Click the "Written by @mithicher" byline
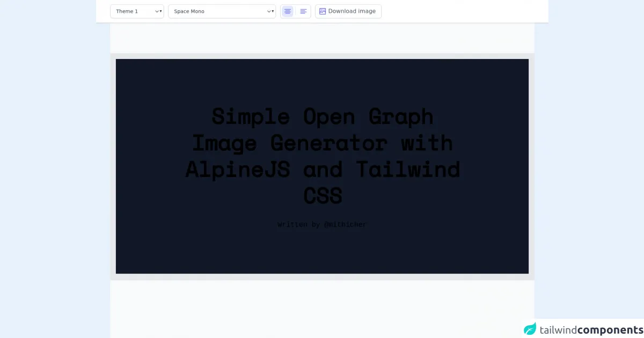Viewport: 644px width, 338px height. 321,224
